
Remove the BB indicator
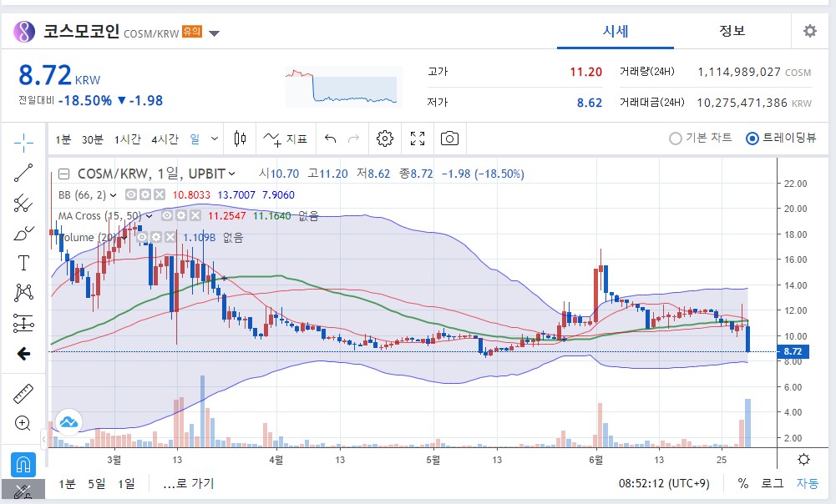159,195
